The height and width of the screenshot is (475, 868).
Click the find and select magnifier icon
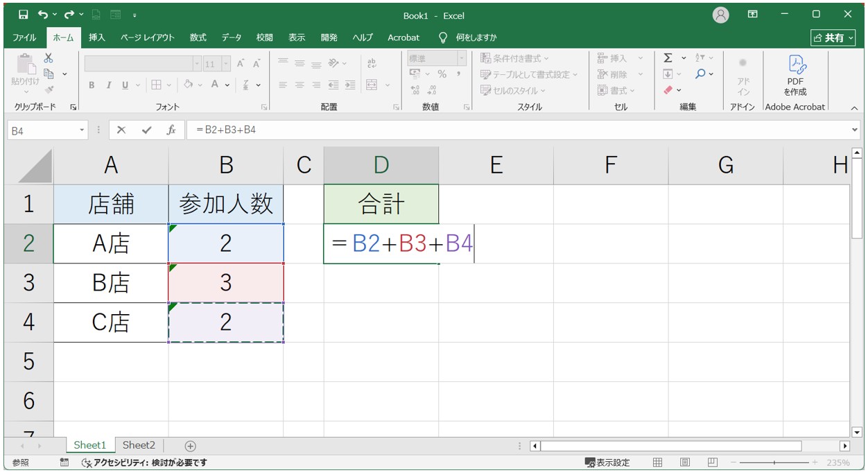(x=700, y=74)
